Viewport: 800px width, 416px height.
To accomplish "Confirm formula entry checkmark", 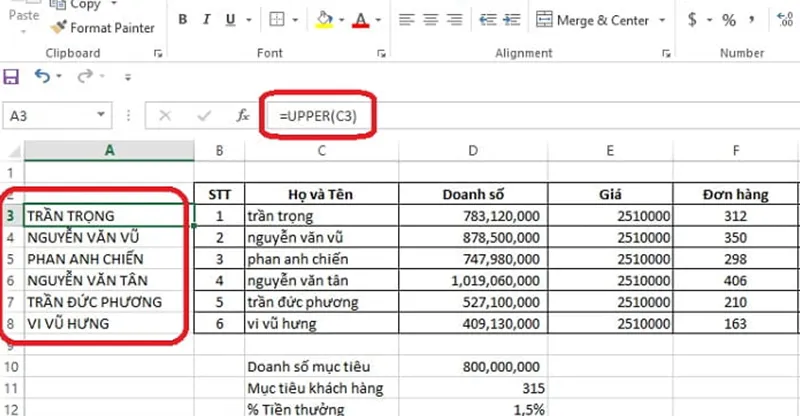I will (204, 116).
